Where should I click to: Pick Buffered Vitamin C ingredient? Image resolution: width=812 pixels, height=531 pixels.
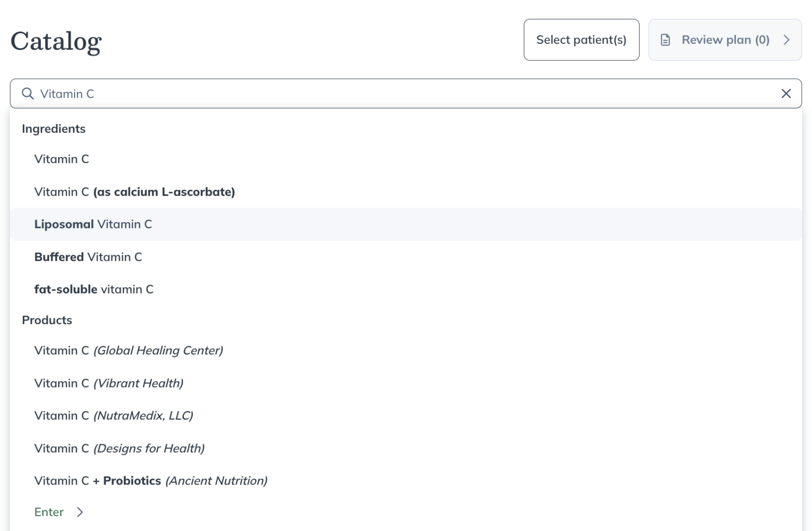88,257
